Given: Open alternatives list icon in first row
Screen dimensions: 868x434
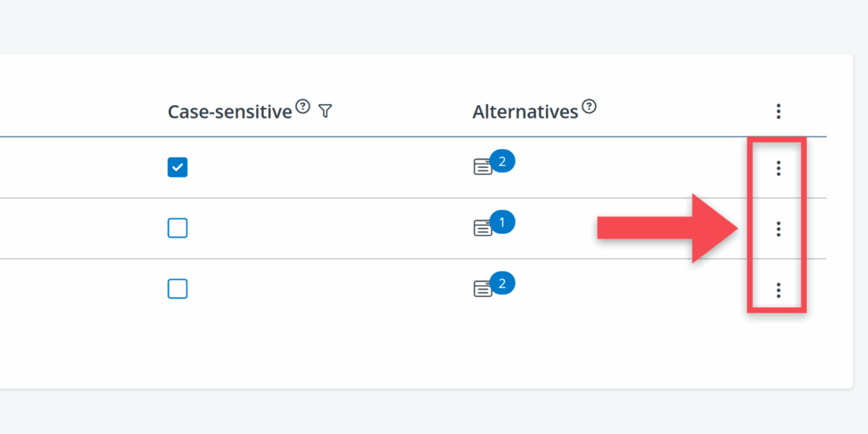Looking at the screenshot, I should [x=481, y=167].
